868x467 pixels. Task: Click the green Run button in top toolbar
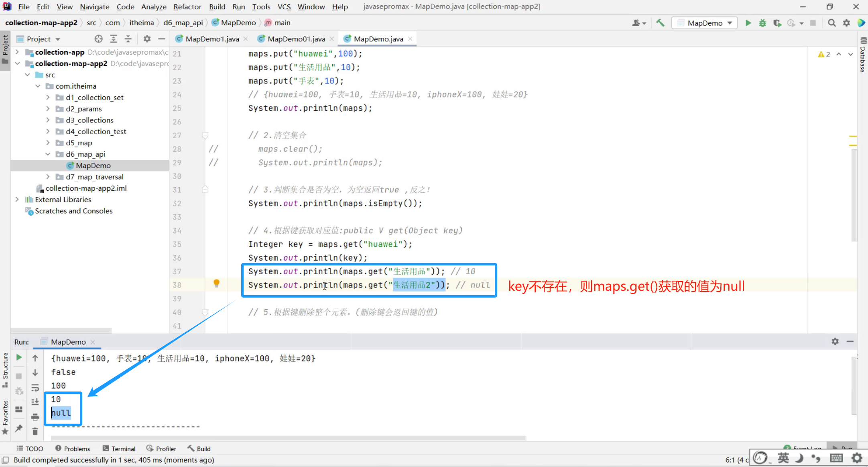pos(748,23)
